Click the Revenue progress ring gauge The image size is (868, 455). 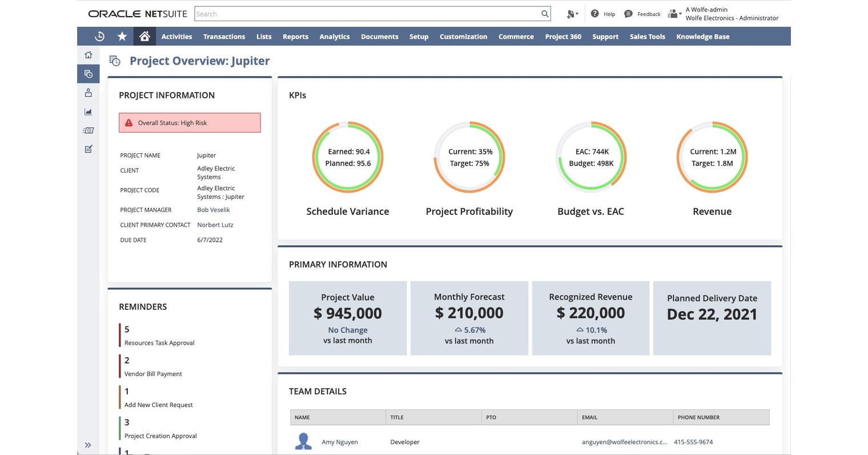pyautogui.click(x=712, y=157)
